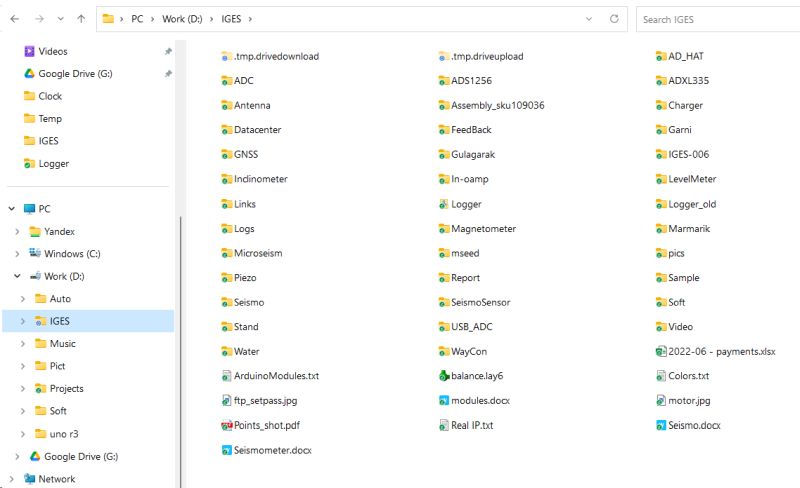800x488 pixels.
Task: Select Marmarik folder name
Action: (x=689, y=229)
